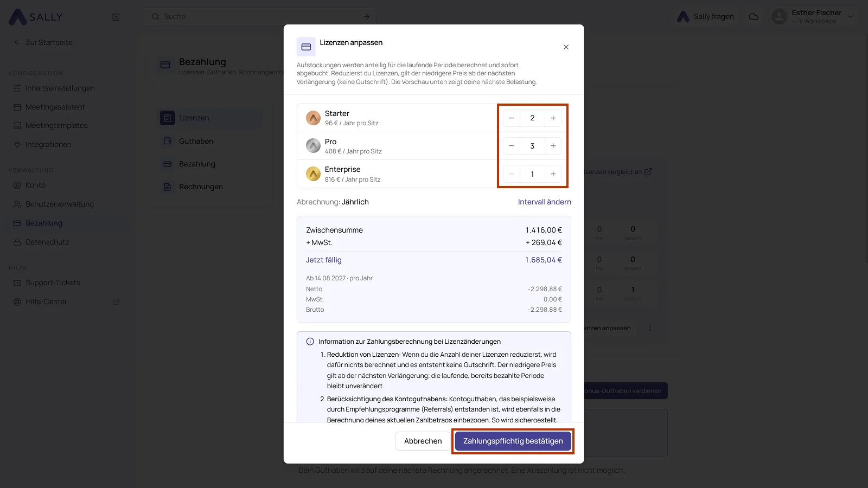Click the external link icon next to Hilfe-Center
868x488 pixels.
point(116,302)
